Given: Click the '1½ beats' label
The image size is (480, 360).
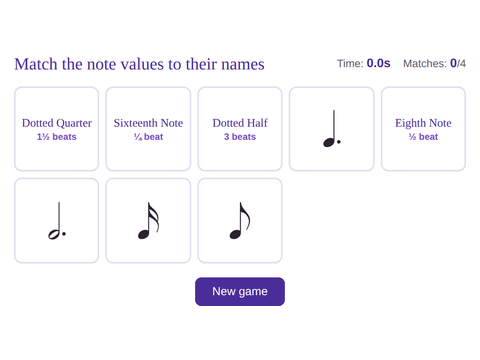Looking at the screenshot, I should coord(57,137).
